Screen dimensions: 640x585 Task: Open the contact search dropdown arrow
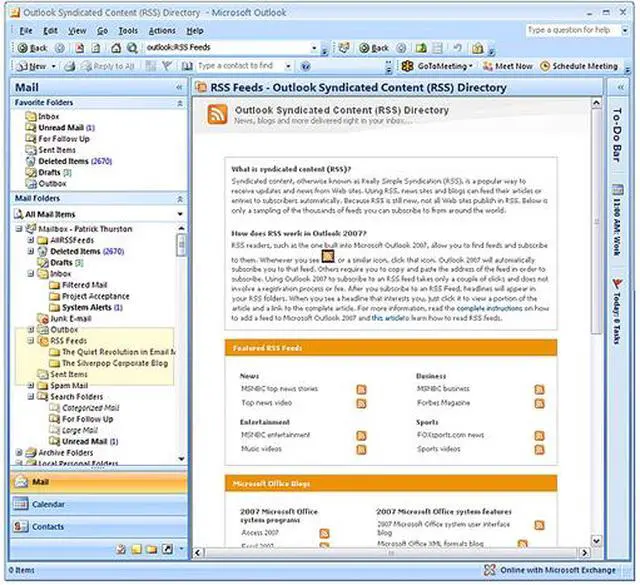click(288, 66)
